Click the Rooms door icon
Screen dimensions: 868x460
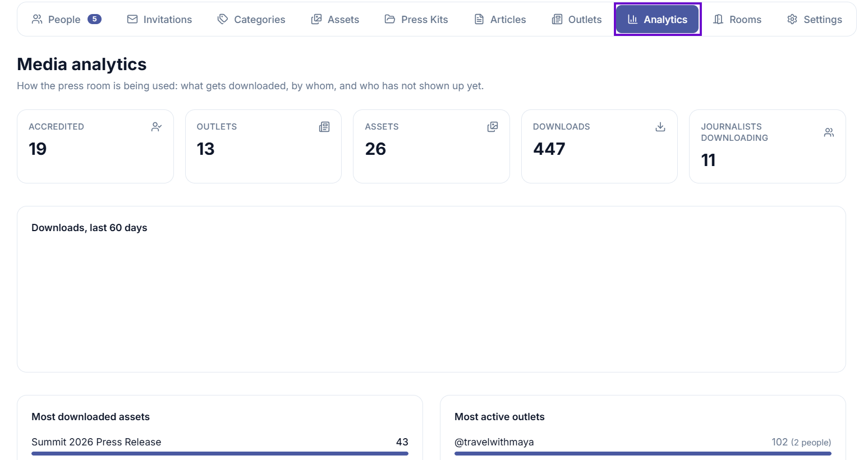click(718, 19)
